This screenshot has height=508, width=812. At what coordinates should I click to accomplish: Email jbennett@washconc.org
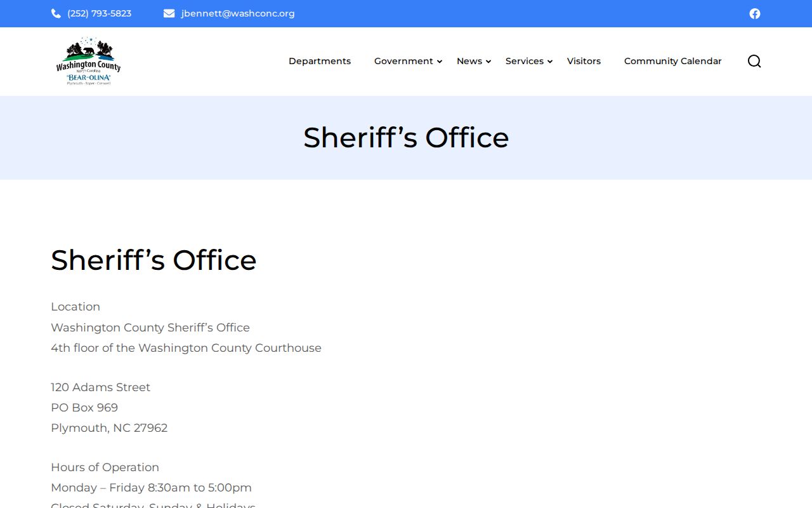pyautogui.click(x=238, y=13)
